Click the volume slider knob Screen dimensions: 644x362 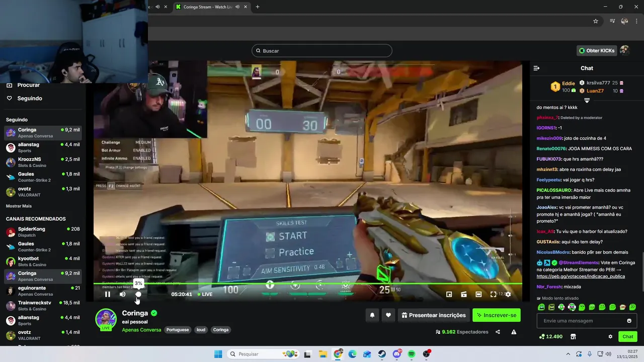[138, 294]
